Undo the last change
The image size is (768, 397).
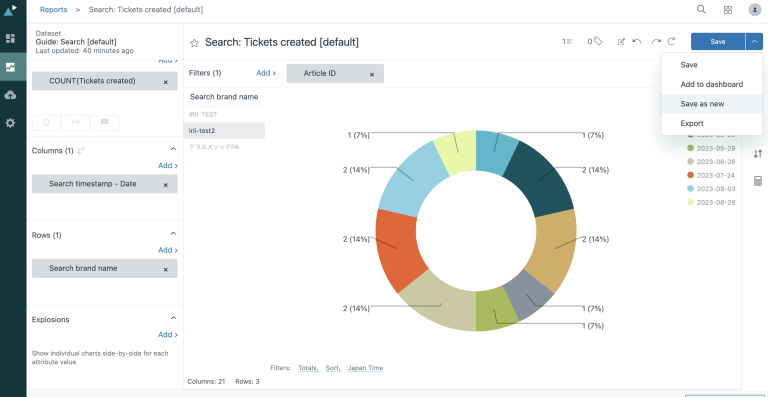pos(637,42)
